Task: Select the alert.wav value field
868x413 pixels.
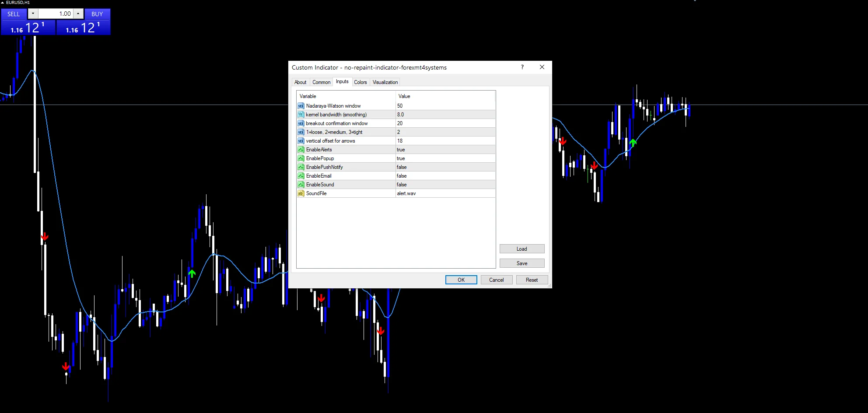Action: click(x=445, y=193)
